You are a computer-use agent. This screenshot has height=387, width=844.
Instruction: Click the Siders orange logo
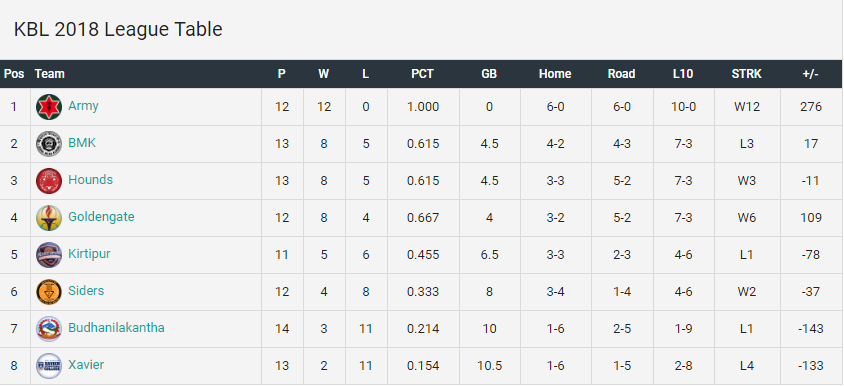49,291
